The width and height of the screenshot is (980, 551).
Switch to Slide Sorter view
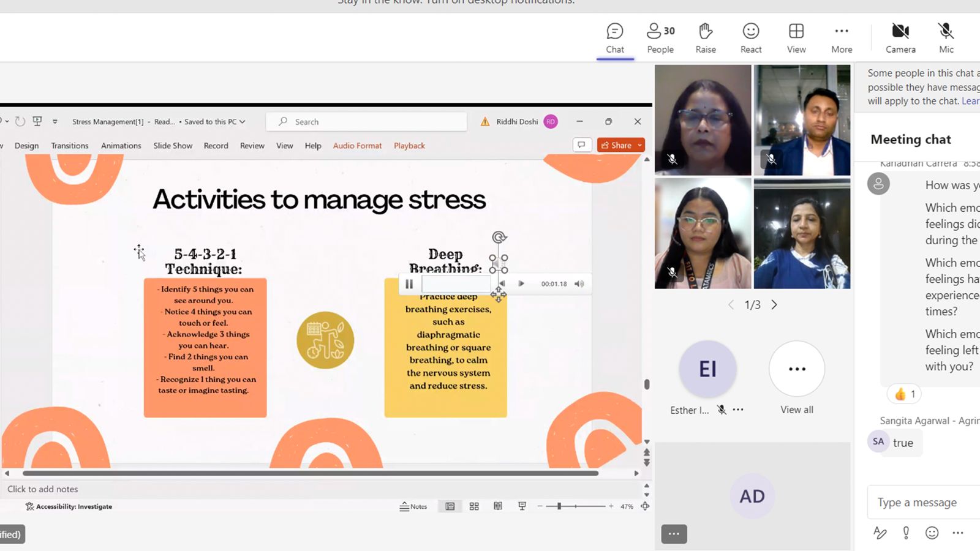[474, 506]
